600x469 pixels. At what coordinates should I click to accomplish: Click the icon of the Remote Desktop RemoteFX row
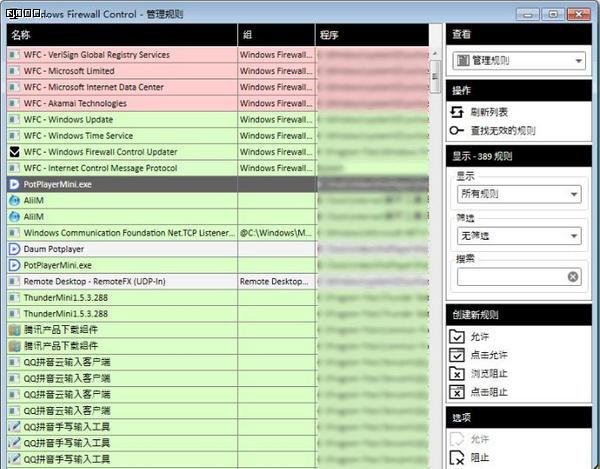tap(14, 282)
